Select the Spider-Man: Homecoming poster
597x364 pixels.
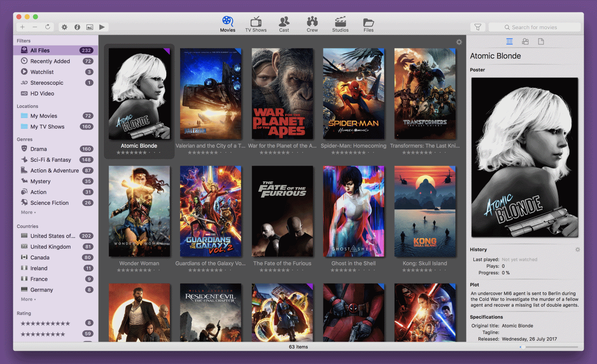(354, 94)
